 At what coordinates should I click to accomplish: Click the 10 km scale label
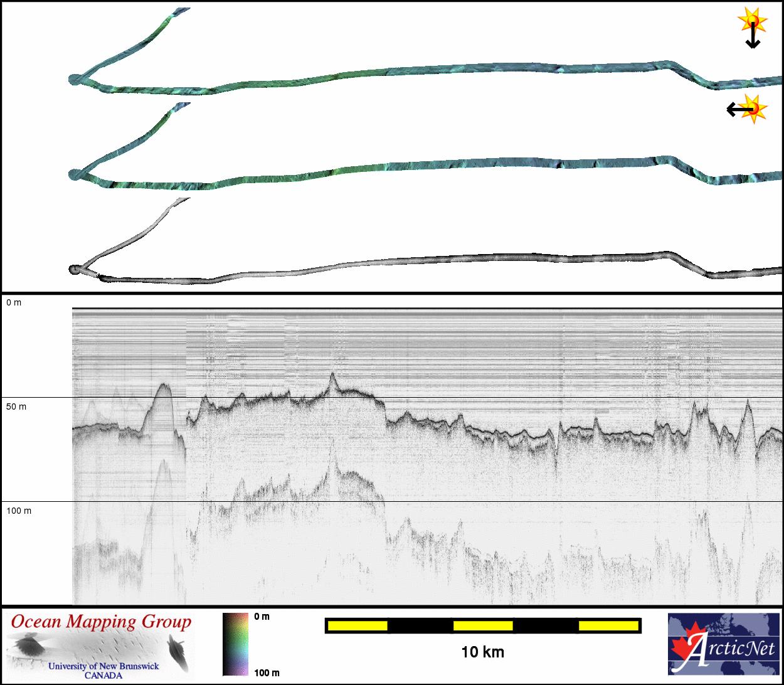(482, 652)
